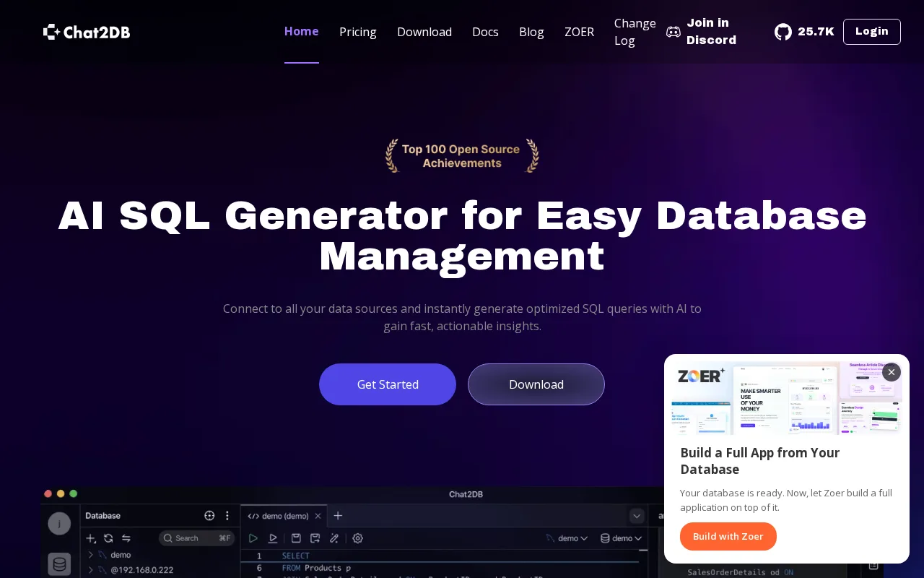
Task: Open the Pricing page
Action: coord(358,32)
